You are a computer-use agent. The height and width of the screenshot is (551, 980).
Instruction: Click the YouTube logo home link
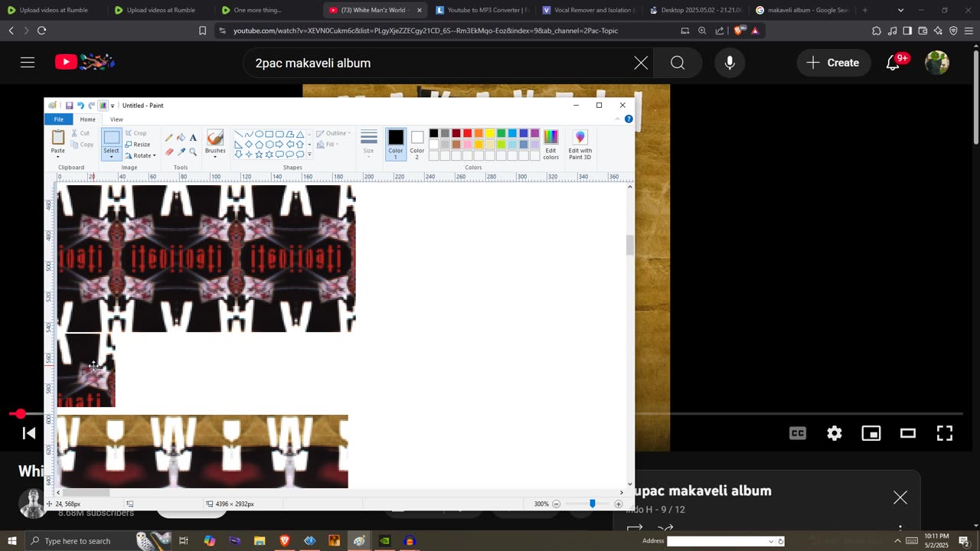[85, 62]
